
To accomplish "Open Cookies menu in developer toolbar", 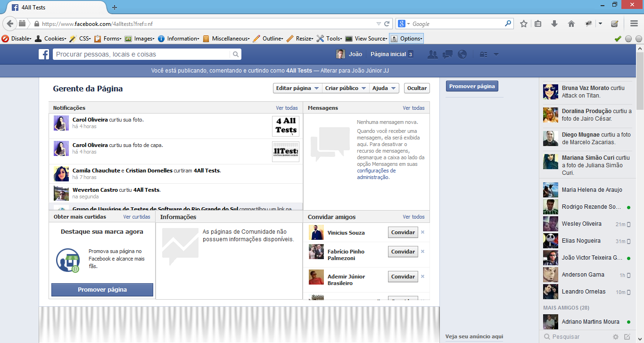I will (50, 39).
